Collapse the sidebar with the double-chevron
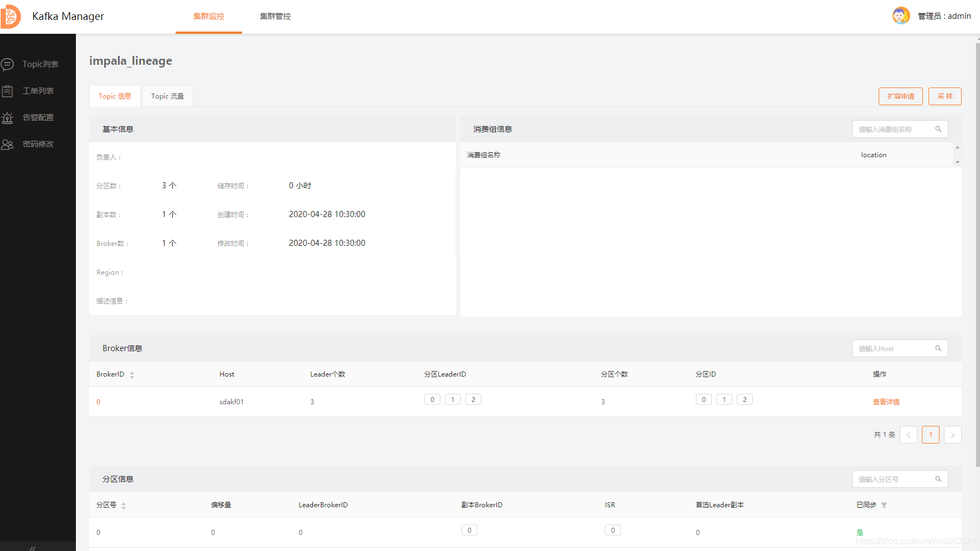The width and height of the screenshot is (980, 551). pyautogui.click(x=33, y=548)
